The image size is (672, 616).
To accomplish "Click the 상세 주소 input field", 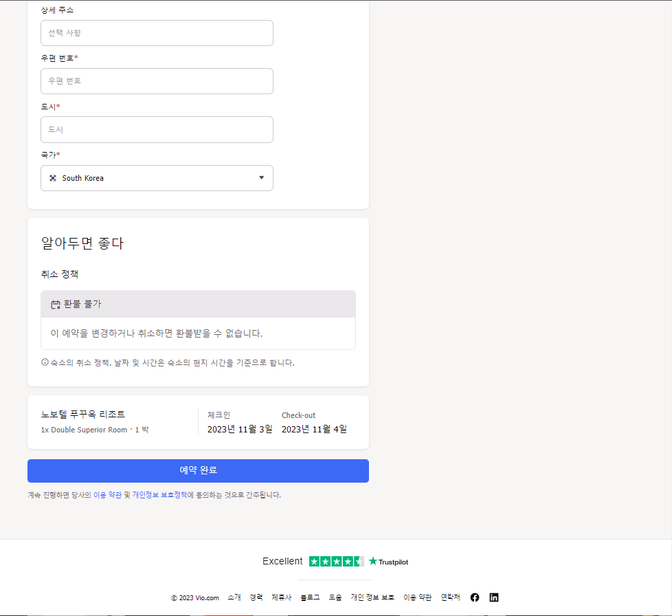I will coord(157,33).
